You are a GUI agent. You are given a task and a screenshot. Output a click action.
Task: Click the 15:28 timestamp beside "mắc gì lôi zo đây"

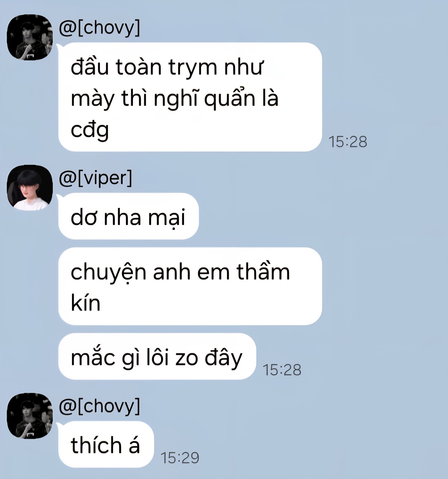282,370
